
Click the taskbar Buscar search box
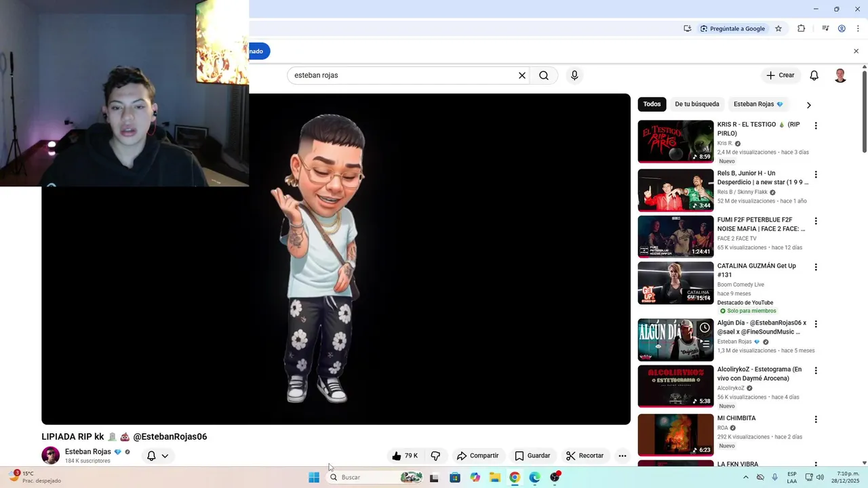[x=375, y=477]
